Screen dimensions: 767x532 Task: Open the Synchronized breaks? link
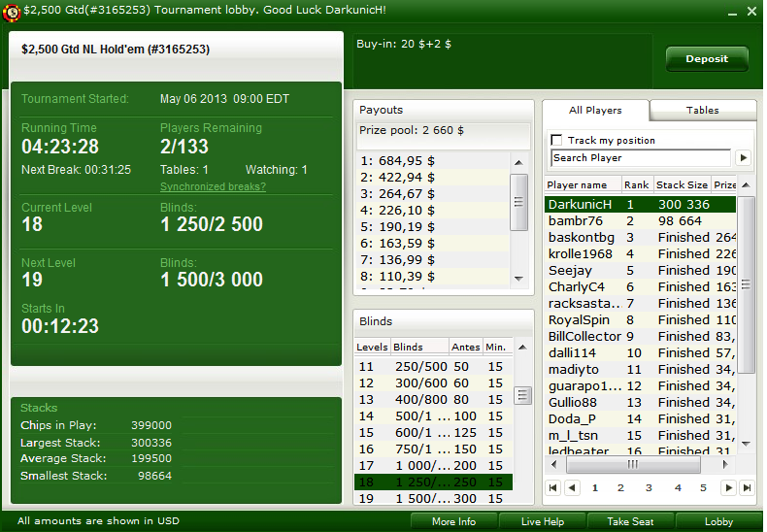pos(213,186)
